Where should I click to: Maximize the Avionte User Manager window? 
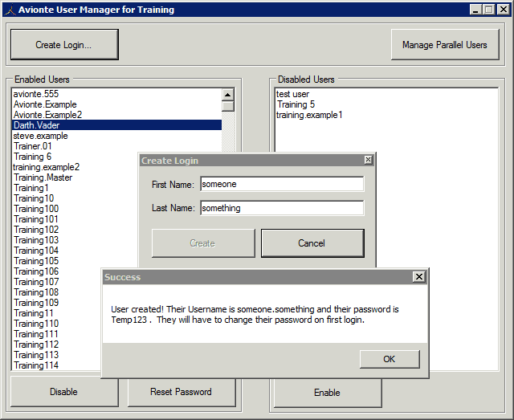[x=489, y=10]
